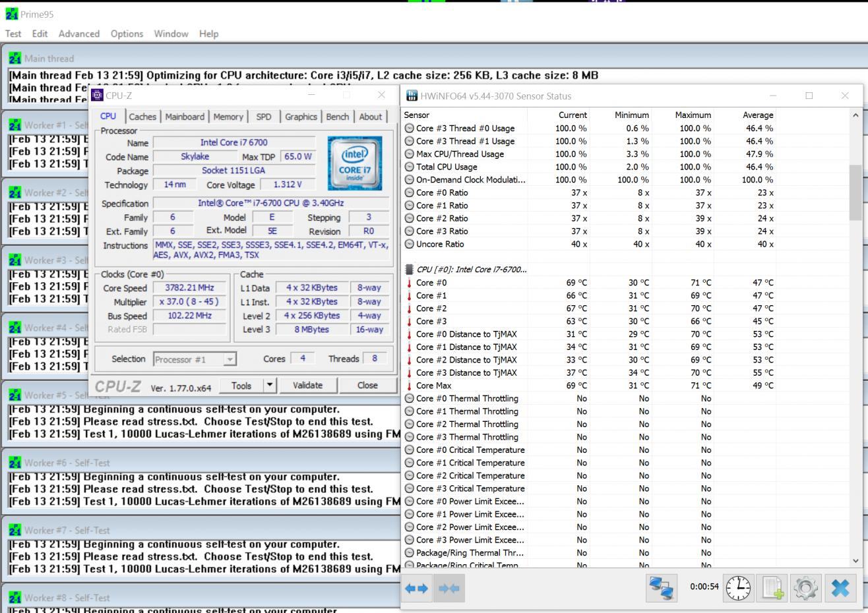Click the CPU [#0] Intel Core i7-6700 chip icon

click(x=409, y=270)
